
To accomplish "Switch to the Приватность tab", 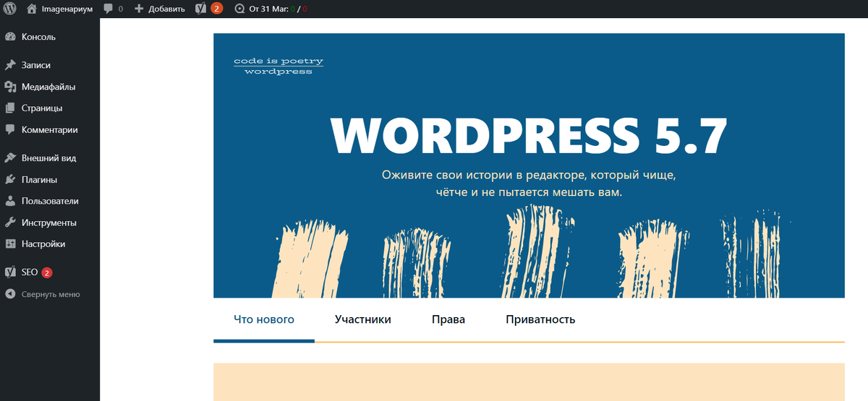I will [x=540, y=319].
